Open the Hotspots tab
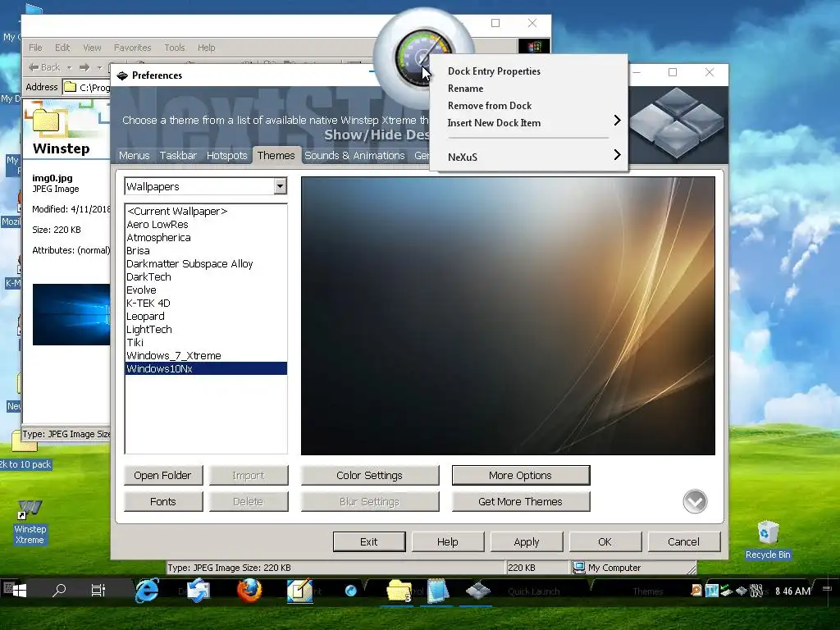 coord(226,155)
